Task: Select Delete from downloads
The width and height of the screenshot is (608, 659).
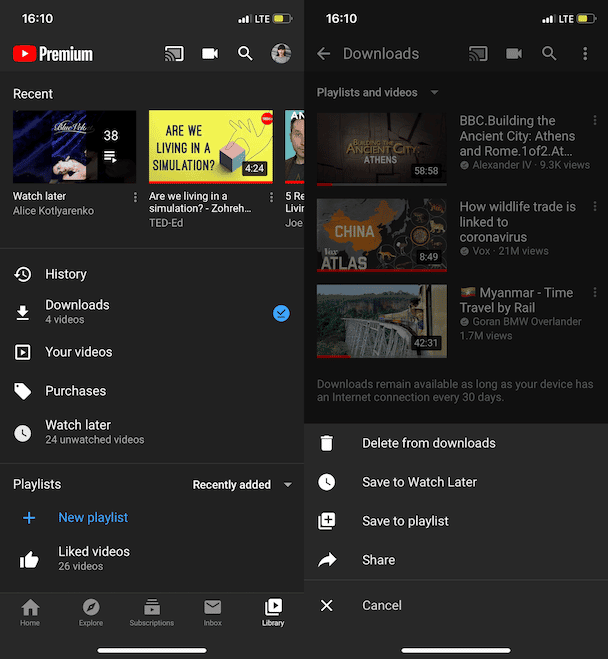Action: [x=428, y=443]
